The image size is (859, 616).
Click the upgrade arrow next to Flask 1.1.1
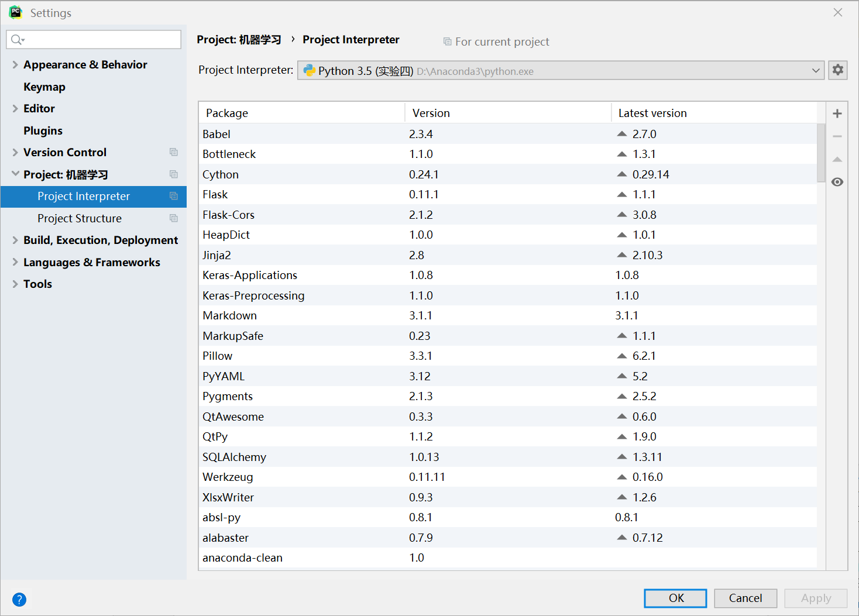click(622, 194)
